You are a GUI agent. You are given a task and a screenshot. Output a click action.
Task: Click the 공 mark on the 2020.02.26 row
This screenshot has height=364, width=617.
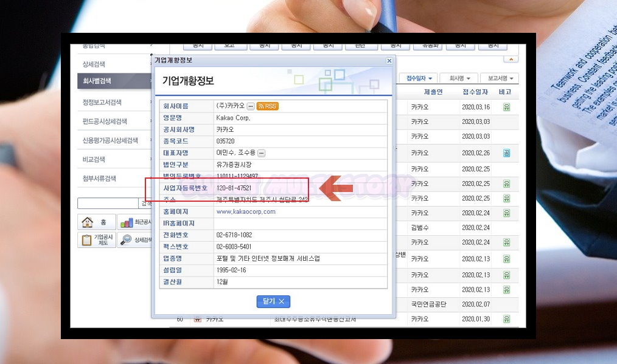(x=506, y=153)
